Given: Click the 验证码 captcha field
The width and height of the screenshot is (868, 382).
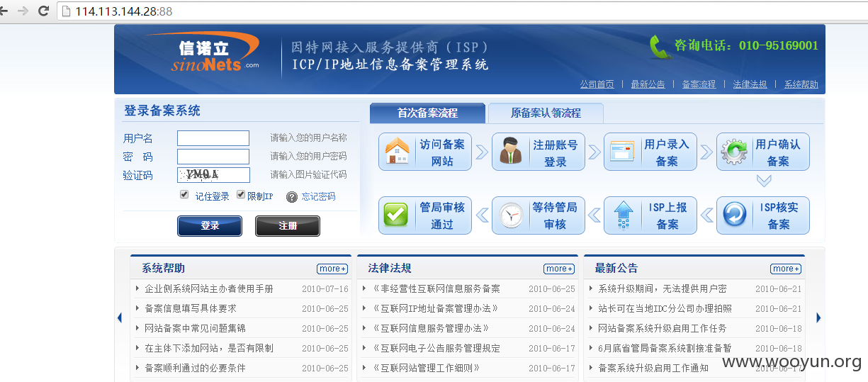Looking at the screenshot, I should pyautogui.click(x=213, y=175).
